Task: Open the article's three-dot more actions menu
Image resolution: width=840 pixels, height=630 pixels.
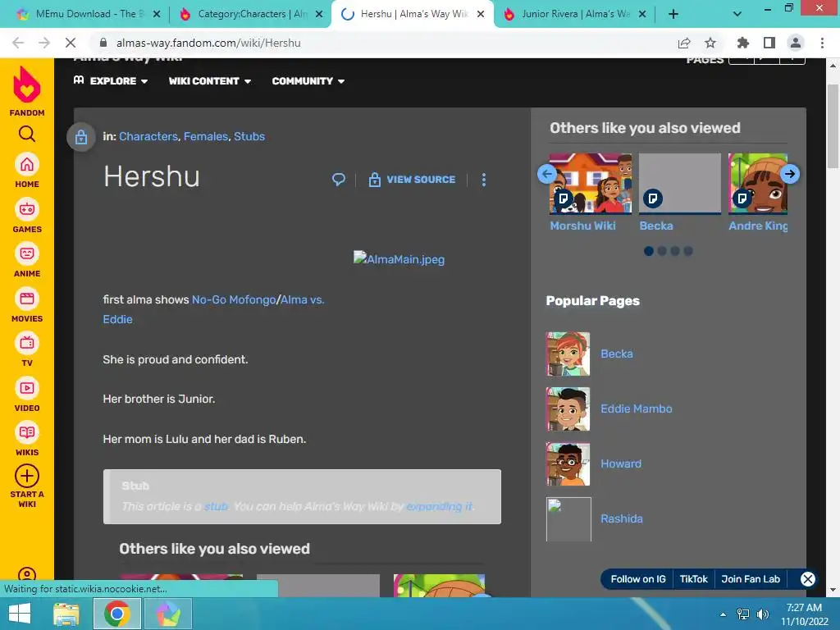Action: click(484, 180)
